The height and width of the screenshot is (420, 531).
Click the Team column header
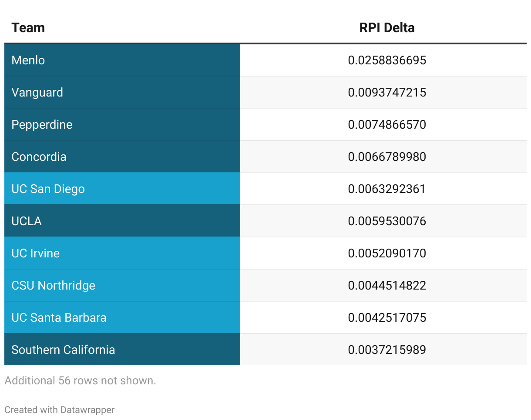28,28
